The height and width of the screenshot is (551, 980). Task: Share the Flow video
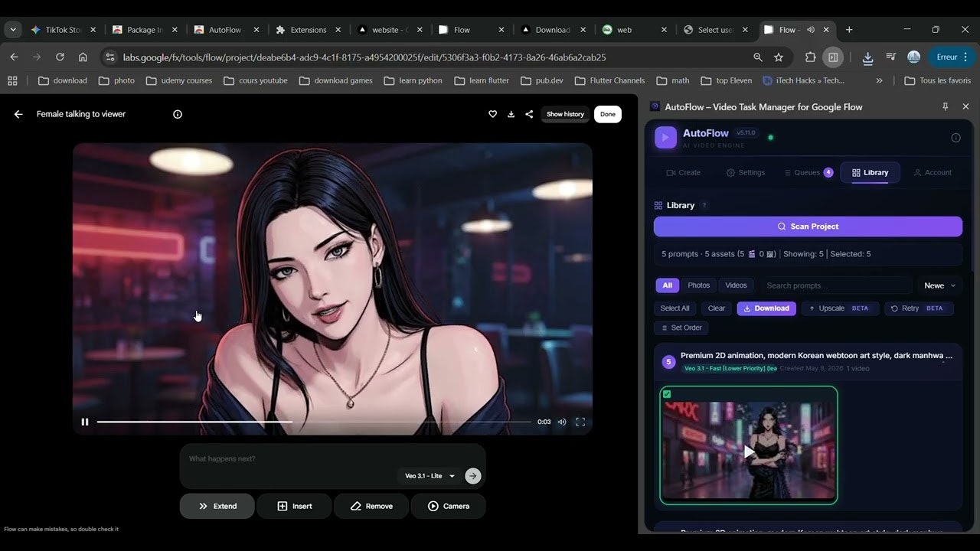click(529, 114)
